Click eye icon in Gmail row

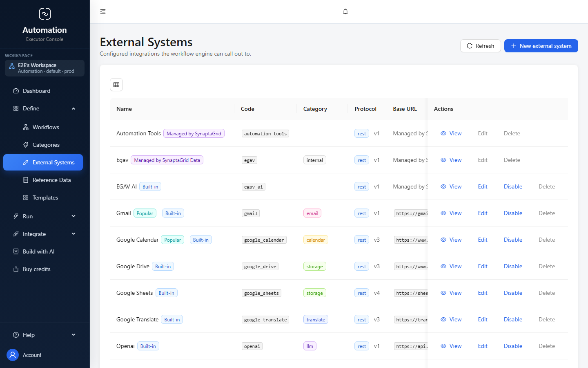tap(443, 213)
